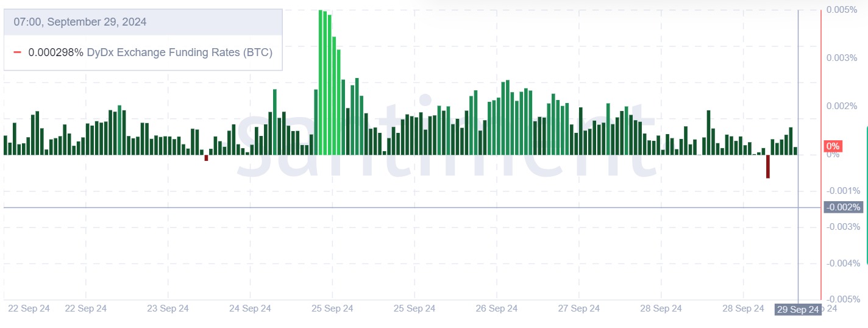The image size is (868, 328).
Task: Click the -0.002% crosshair value label
Action: click(844, 207)
